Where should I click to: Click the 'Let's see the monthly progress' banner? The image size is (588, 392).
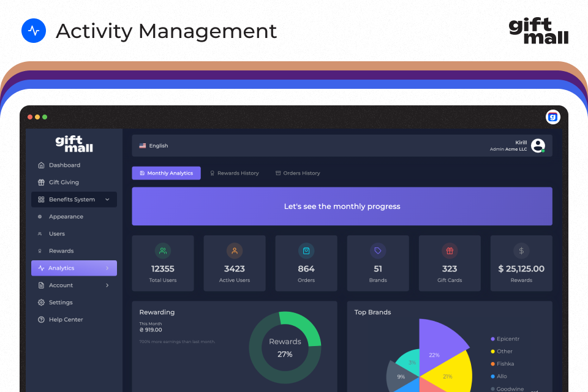click(342, 206)
